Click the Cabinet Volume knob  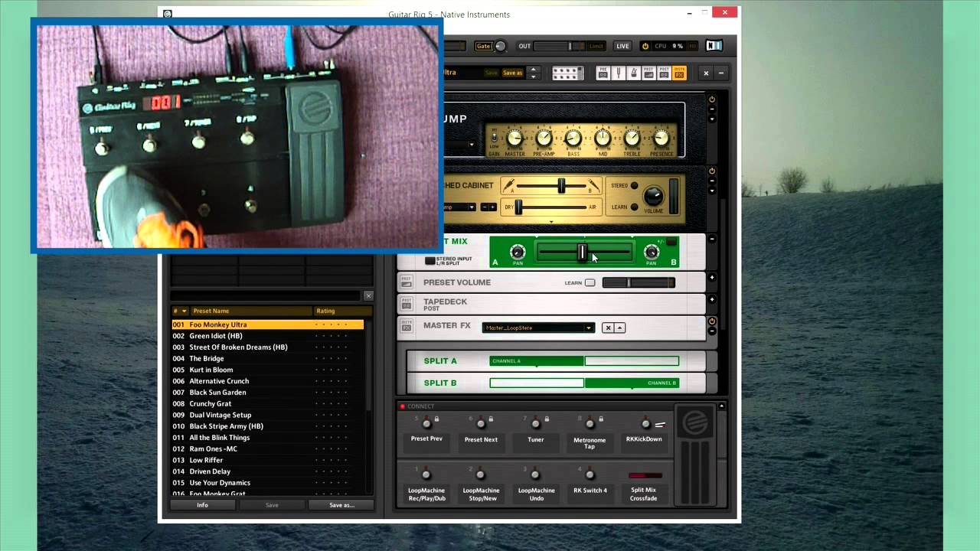[653, 196]
